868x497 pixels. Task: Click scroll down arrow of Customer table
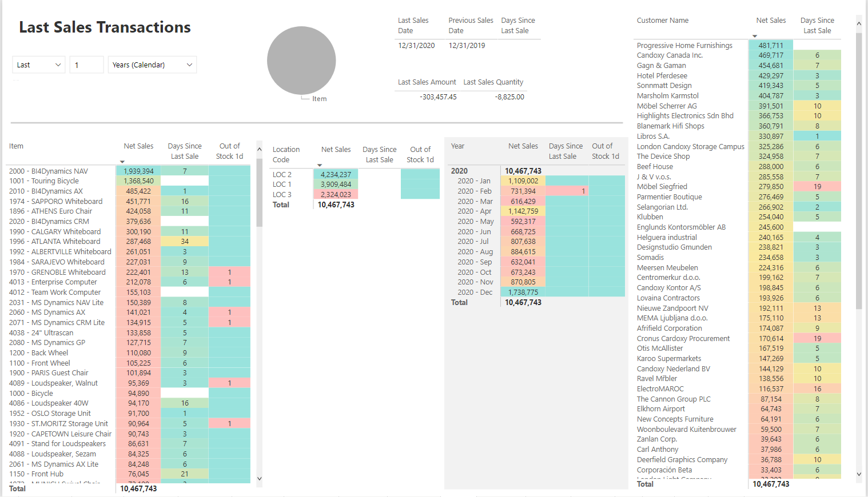(x=859, y=474)
